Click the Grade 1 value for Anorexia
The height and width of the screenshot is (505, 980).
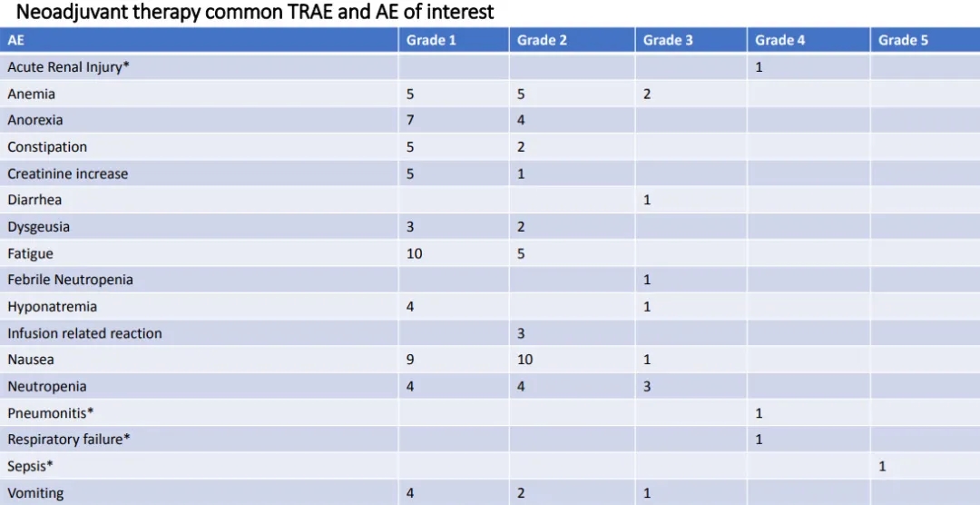click(410, 120)
